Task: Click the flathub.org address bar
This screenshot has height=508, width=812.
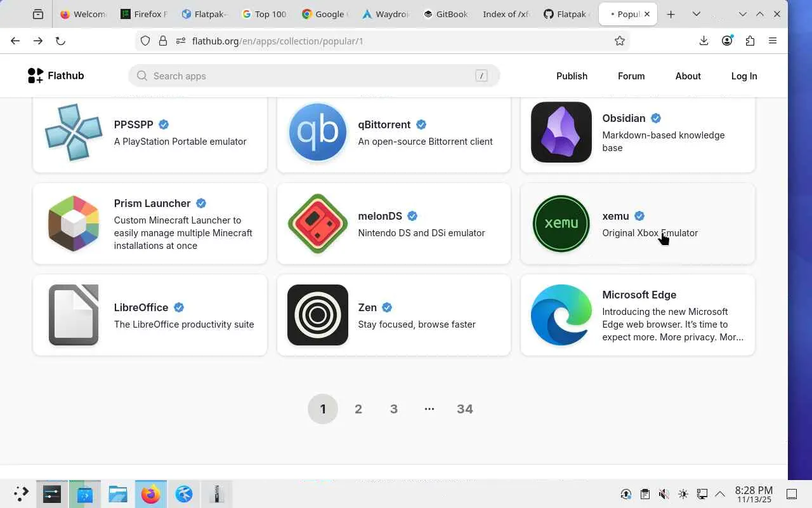Action: coord(383,41)
